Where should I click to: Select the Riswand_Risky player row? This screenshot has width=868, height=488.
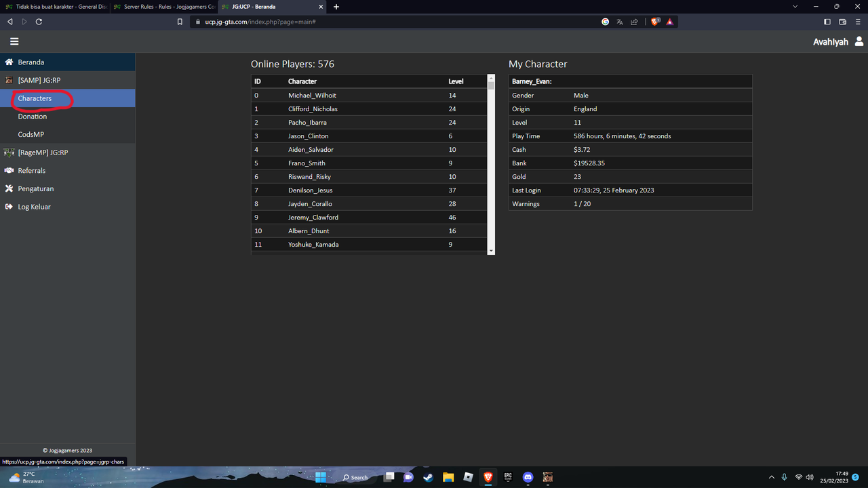(369, 177)
